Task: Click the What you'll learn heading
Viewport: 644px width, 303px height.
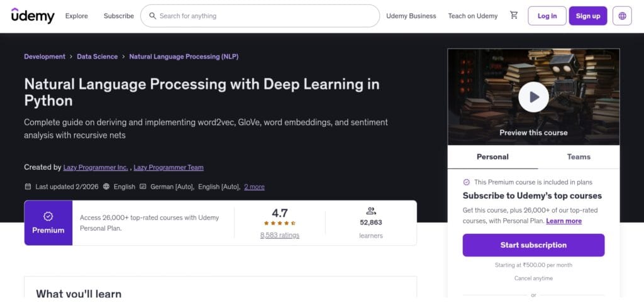Action: (79, 294)
